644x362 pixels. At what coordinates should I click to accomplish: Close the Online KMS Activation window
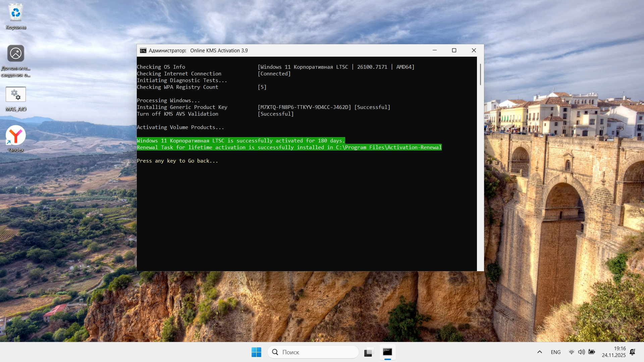474,50
